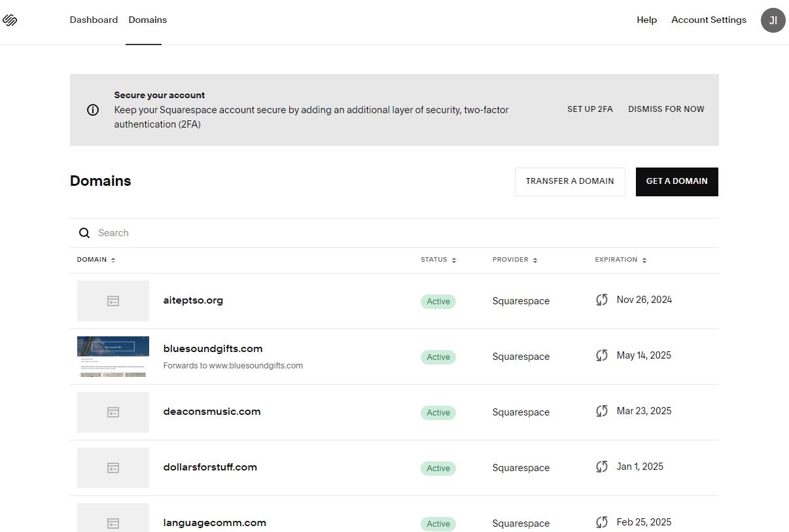Focus the domain Search field
The image size is (789, 532).
(x=394, y=233)
